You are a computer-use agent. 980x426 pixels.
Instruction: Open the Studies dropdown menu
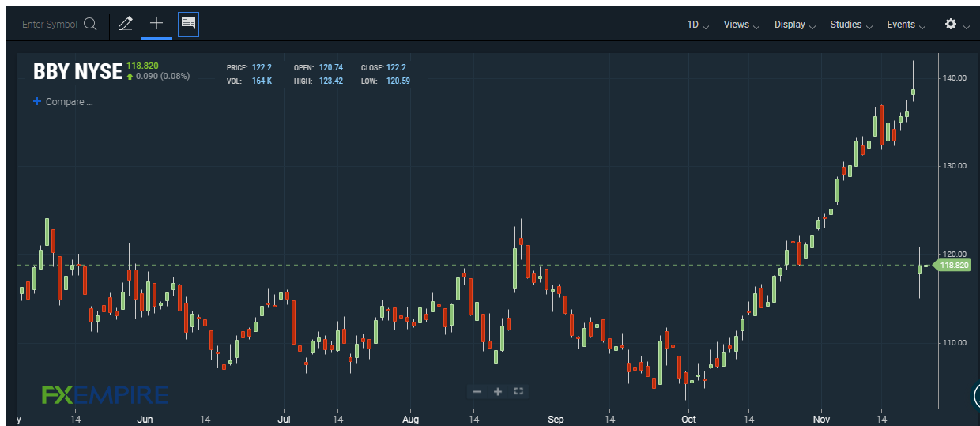coord(851,25)
